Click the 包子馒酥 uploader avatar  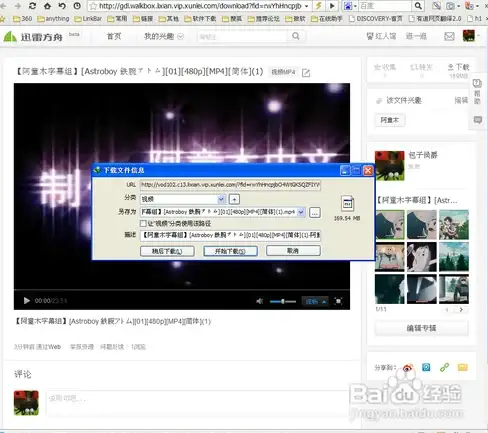[x=389, y=165]
